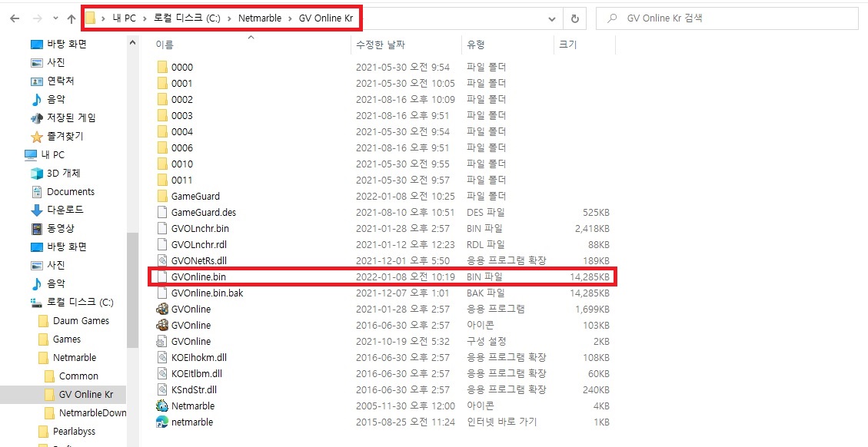Click 2022-01-08 오전 10:25 date of GameGuard
Viewport: 868px width, 447px height.
point(405,196)
